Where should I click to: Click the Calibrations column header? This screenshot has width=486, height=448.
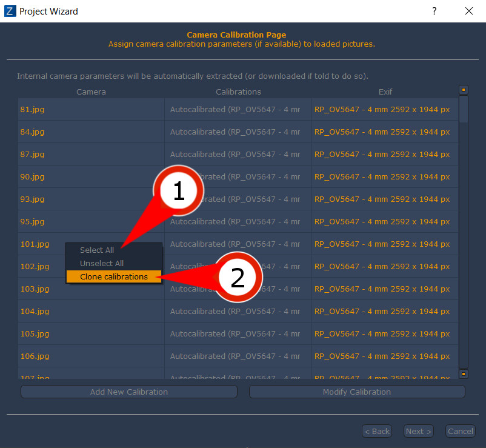coord(238,92)
